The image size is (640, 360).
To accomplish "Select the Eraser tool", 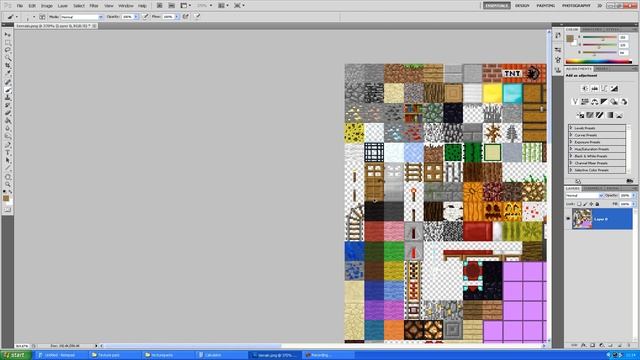I will click(7, 113).
